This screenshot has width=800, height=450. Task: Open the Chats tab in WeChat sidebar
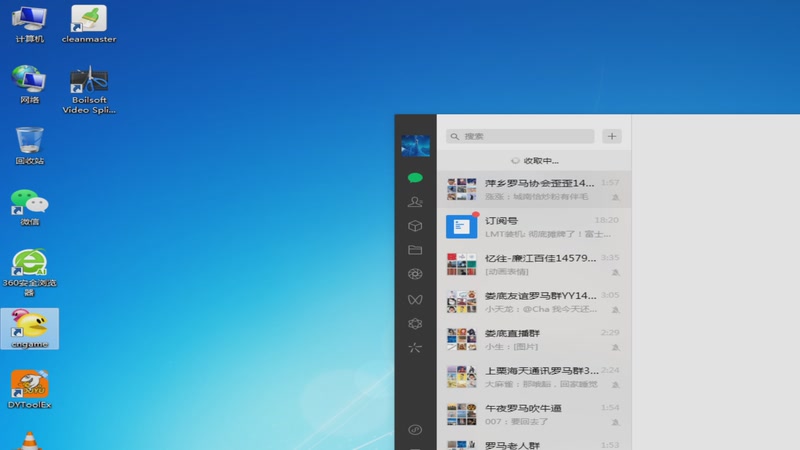(x=415, y=178)
